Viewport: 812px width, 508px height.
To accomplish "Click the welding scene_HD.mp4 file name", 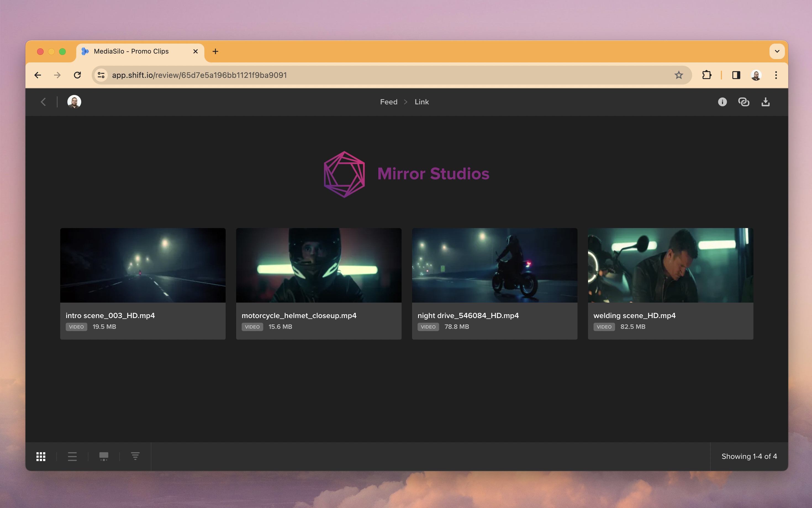I will click(x=634, y=316).
